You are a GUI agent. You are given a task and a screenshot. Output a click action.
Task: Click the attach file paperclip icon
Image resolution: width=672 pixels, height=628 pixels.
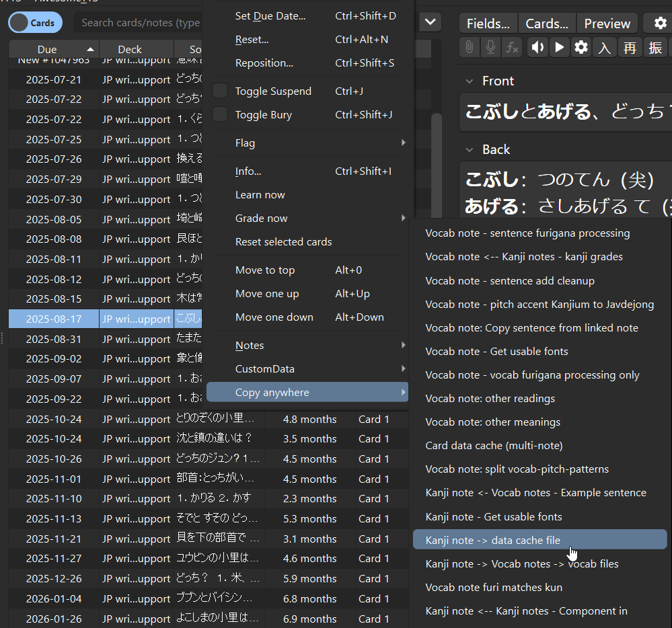coord(469,48)
